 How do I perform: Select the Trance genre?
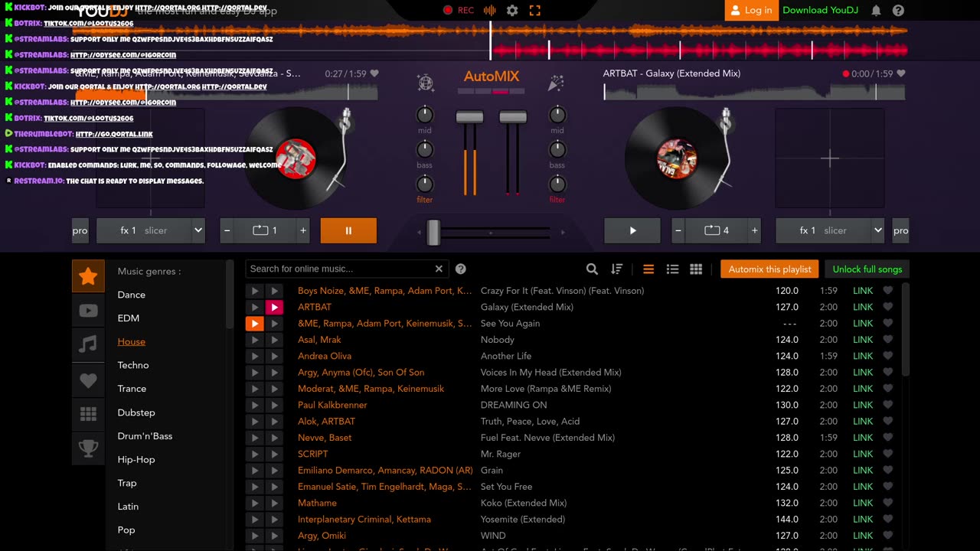(132, 389)
